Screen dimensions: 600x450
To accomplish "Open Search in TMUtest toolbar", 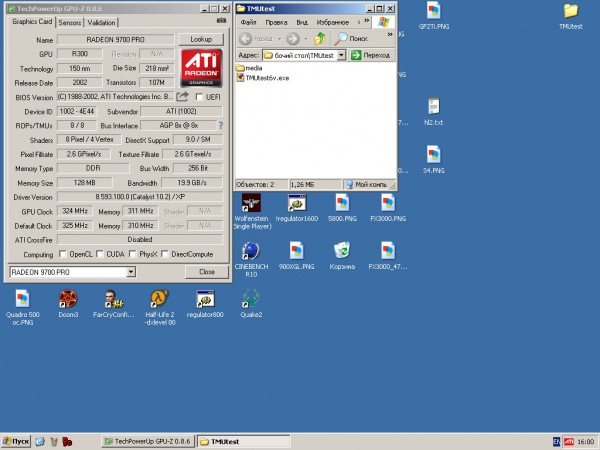I will (x=351, y=39).
